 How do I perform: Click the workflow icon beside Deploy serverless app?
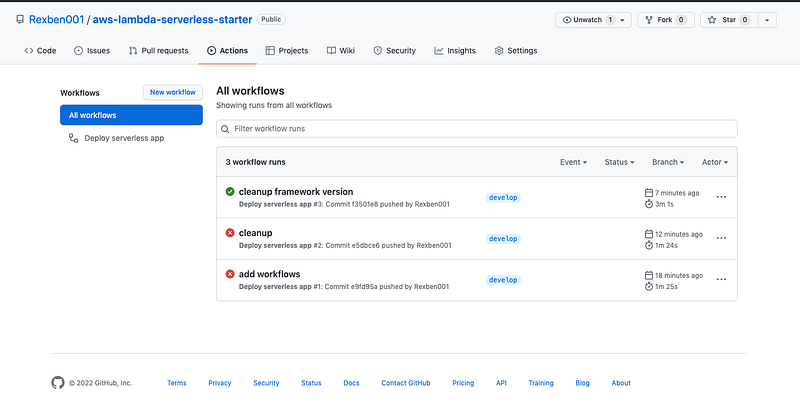point(73,138)
